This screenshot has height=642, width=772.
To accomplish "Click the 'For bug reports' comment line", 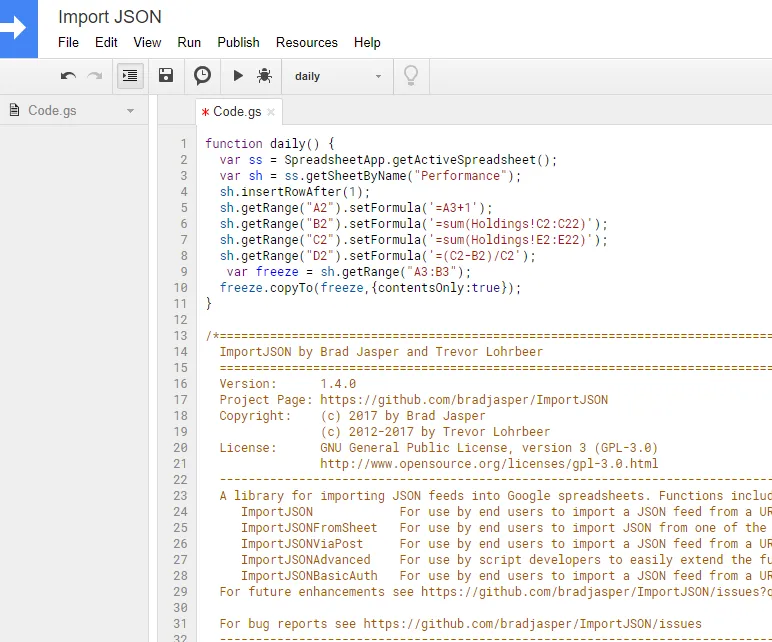I will pos(460,624).
